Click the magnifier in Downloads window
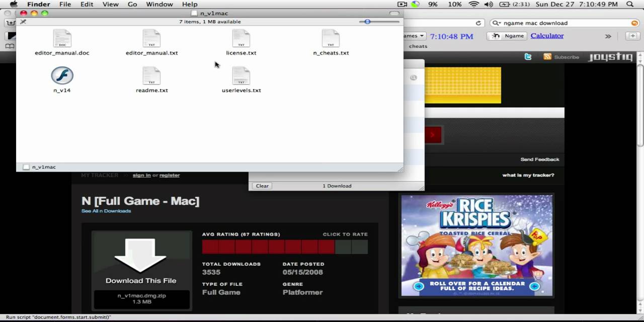 pyautogui.click(x=414, y=77)
